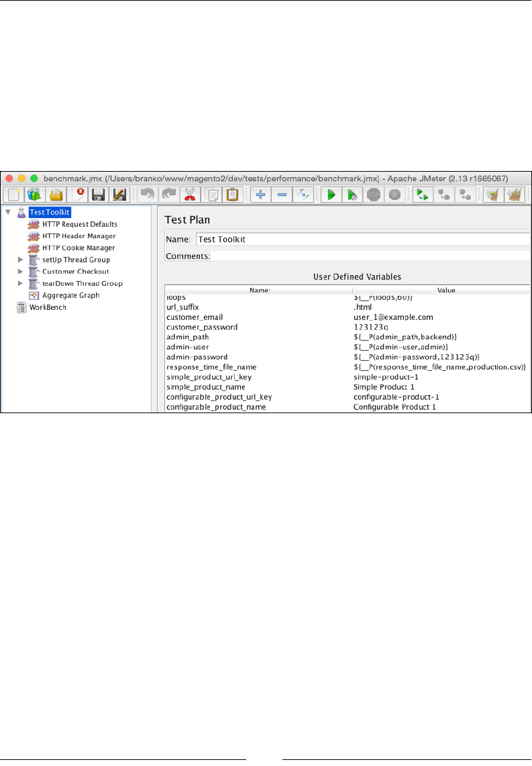
Task: Select the WorkBench node
Action: pyautogui.click(x=48, y=307)
